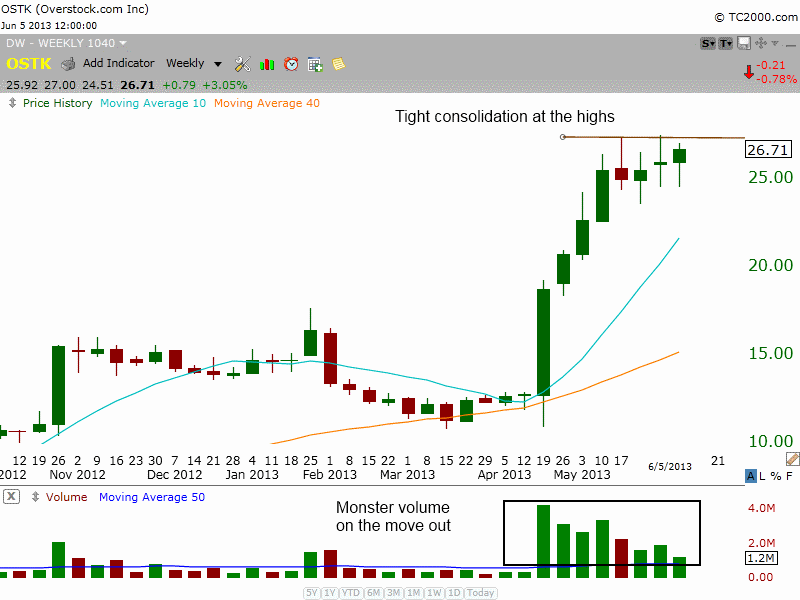Click the Add Indicator button
The image size is (800, 600).
(118, 63)
